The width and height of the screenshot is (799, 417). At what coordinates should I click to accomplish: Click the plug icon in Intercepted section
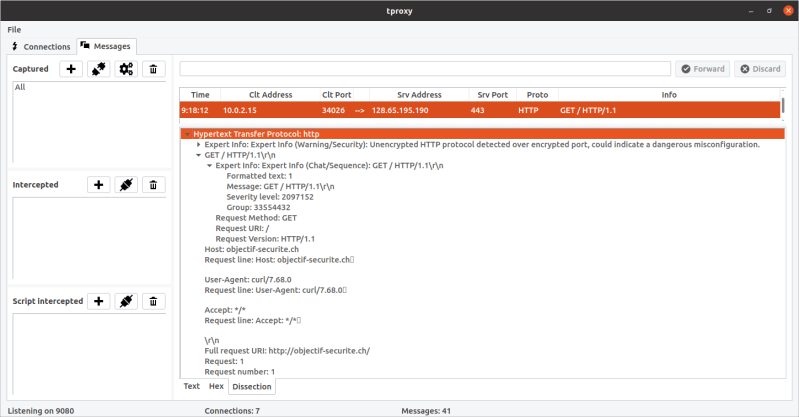click(x=126, y=185)
